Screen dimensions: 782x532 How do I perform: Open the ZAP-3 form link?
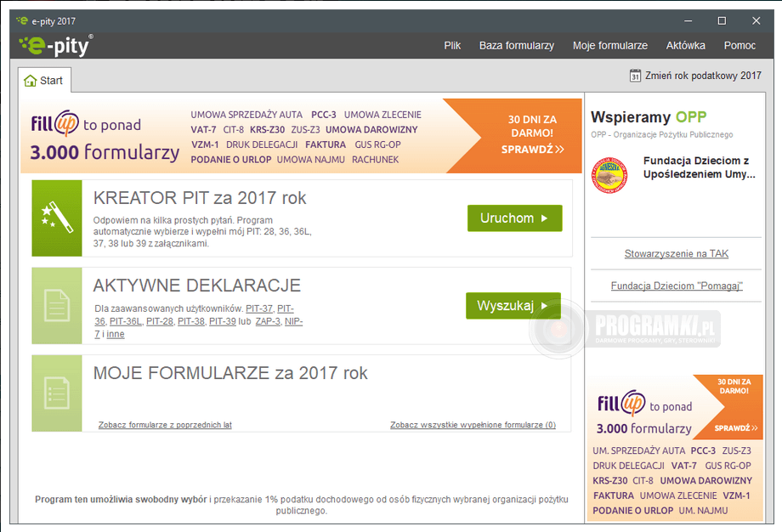pyautogui.click(x=268, y=321)
